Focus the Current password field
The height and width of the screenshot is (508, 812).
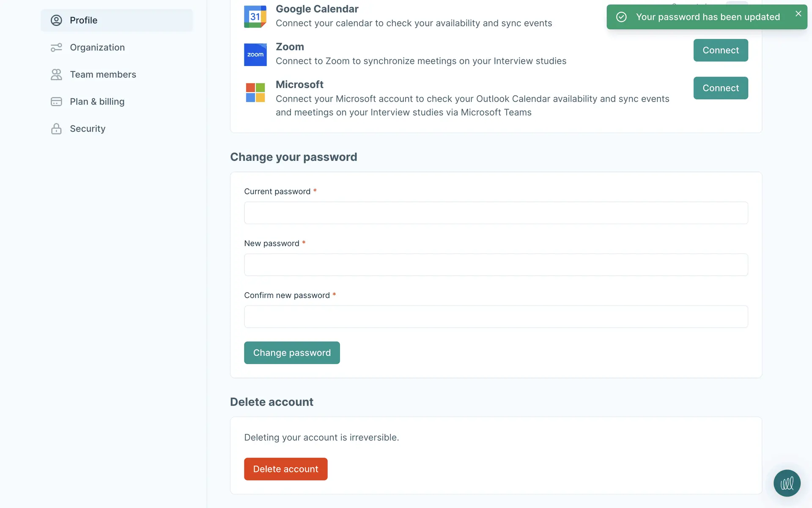(496, 213)
